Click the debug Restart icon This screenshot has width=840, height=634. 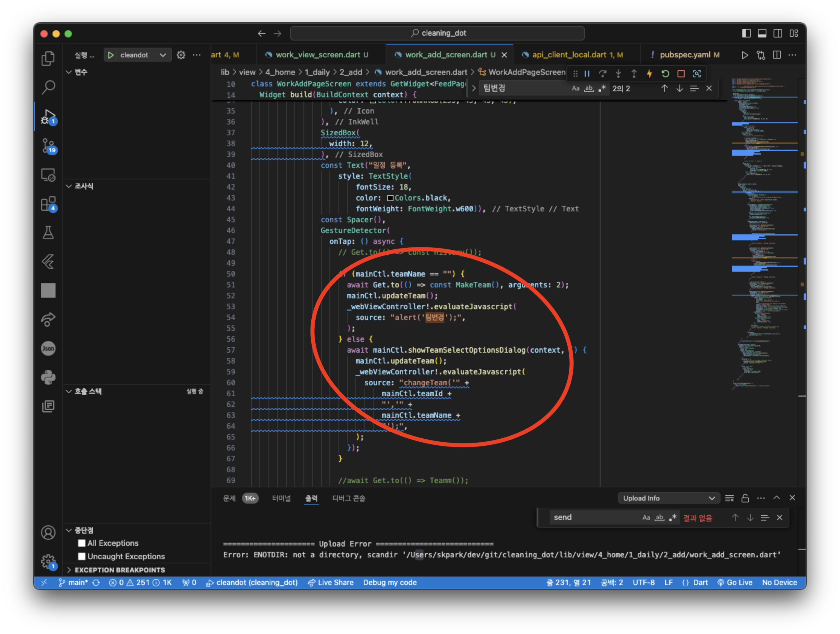click(665, 74)
